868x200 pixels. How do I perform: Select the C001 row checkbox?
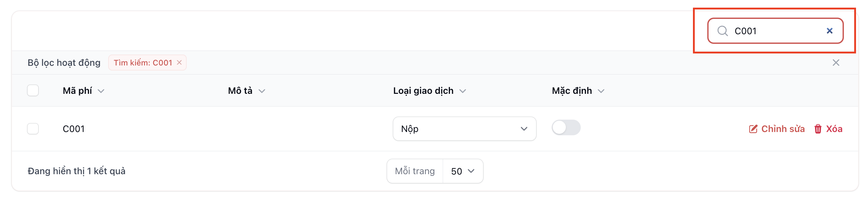[x=33, y=129]
